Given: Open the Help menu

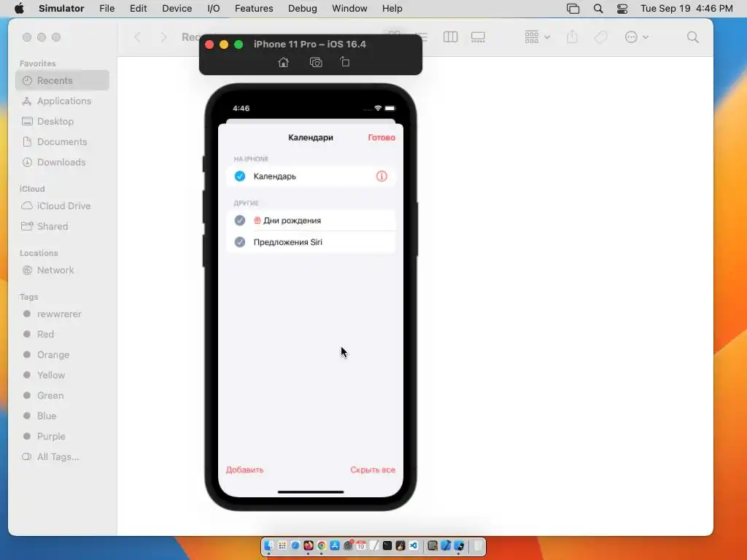Looking at the screenshot, I should point(392,9).
